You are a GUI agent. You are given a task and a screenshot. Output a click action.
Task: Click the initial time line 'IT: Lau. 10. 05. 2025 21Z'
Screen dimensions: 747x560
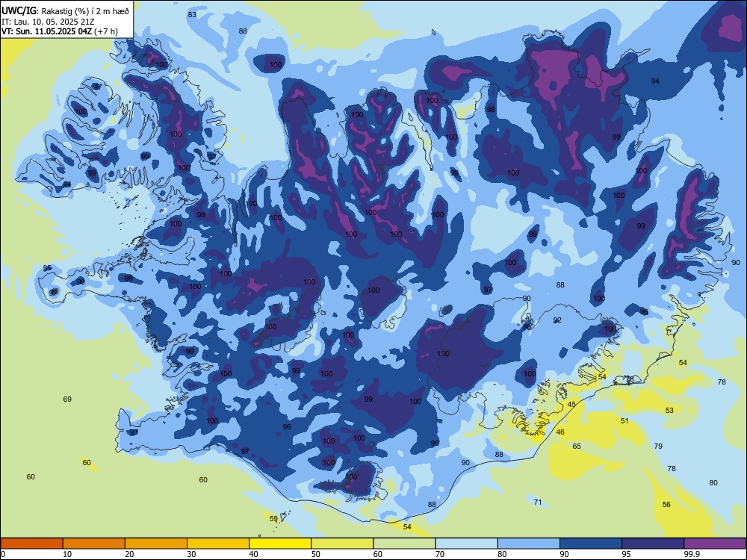click(48, 22)
